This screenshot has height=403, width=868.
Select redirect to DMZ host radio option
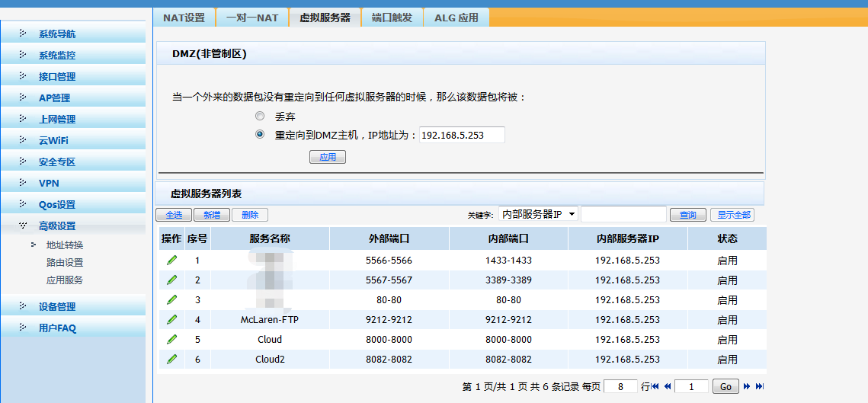(x=260, y=135)
